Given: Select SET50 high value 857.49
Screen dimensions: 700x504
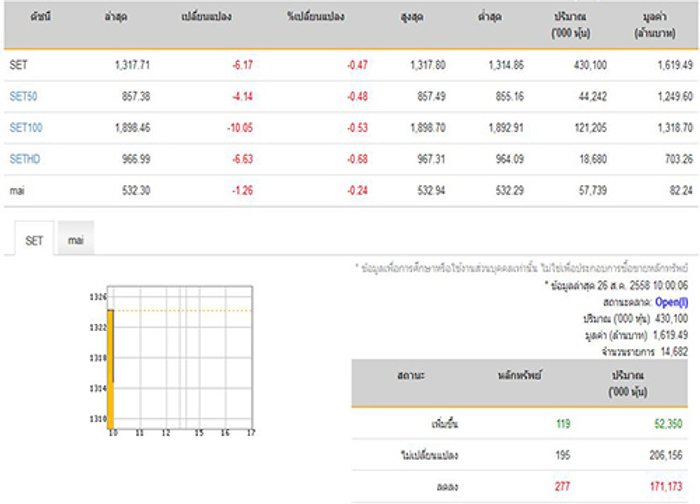Looking at the screenshot, I should (x=431, y=96).
